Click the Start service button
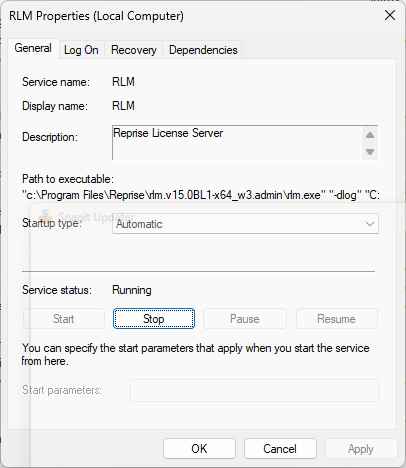Screen dimensions: 406x468 (x=64, y=319)
